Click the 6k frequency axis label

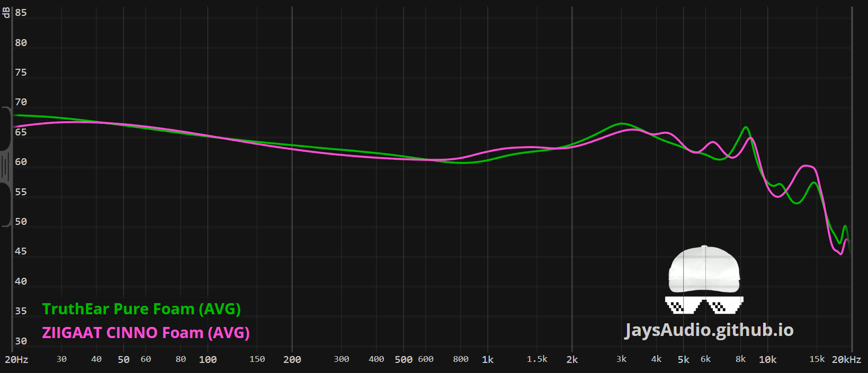[706, 359]
